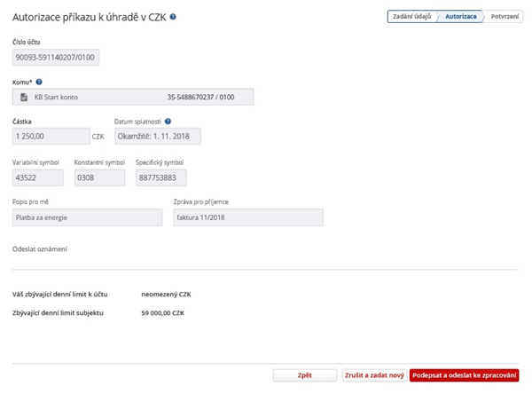Click the page title Autorizace příkazu k úhradě
532x394 pixels.
point(90,17)
